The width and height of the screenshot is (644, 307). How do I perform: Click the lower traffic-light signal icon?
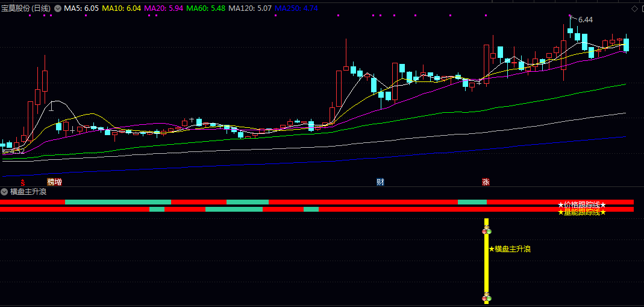pos(487,297)
